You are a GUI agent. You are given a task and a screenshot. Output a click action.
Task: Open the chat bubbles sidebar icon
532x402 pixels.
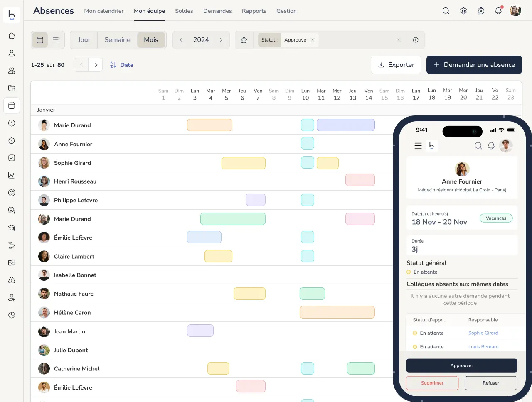click(x=12, y=210)
